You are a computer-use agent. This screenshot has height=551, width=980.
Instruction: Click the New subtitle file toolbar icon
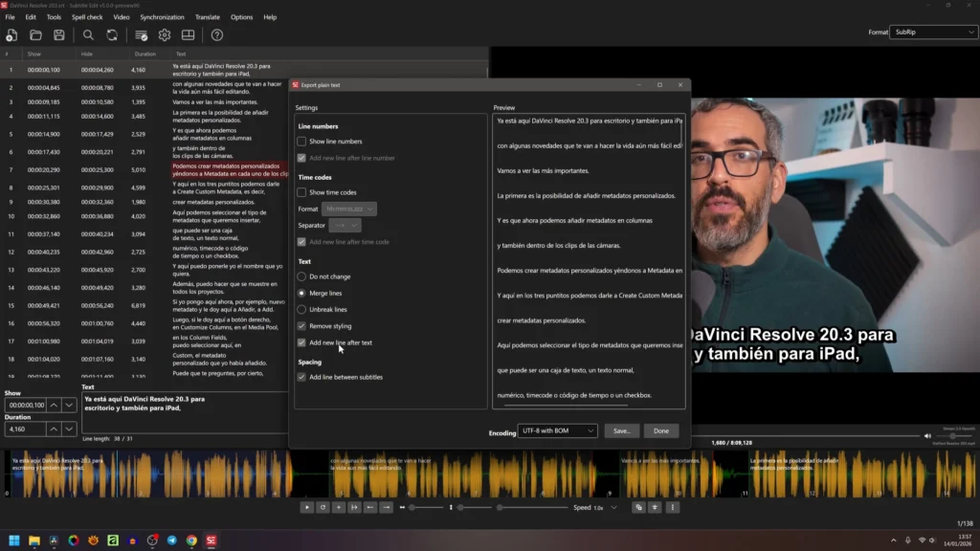click(x=11, y=35)
